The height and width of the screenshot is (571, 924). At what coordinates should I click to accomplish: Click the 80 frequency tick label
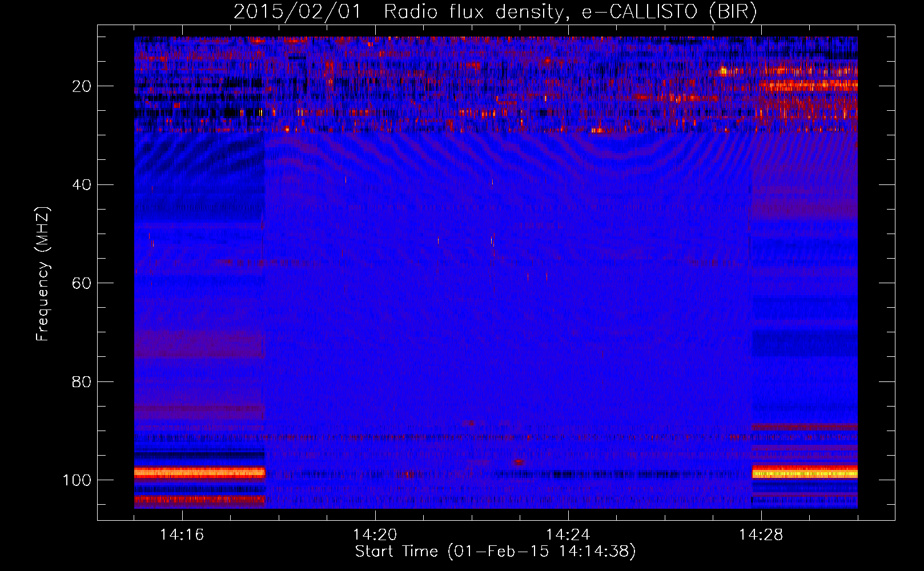[x=82, y=381]
